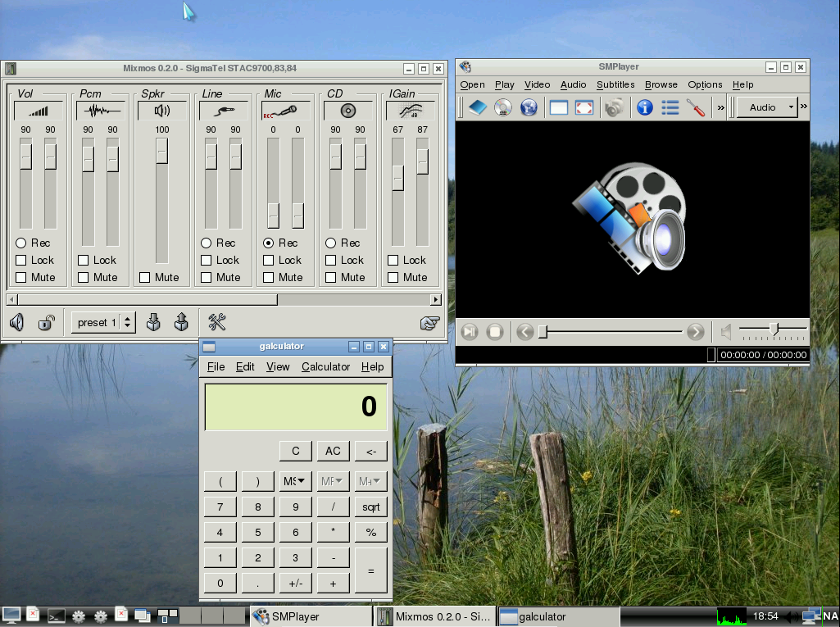This screenshot has height=627, width=840.
Task: Click the Vol channel icon in Mixmos
Action: click(x=38, y=111)
